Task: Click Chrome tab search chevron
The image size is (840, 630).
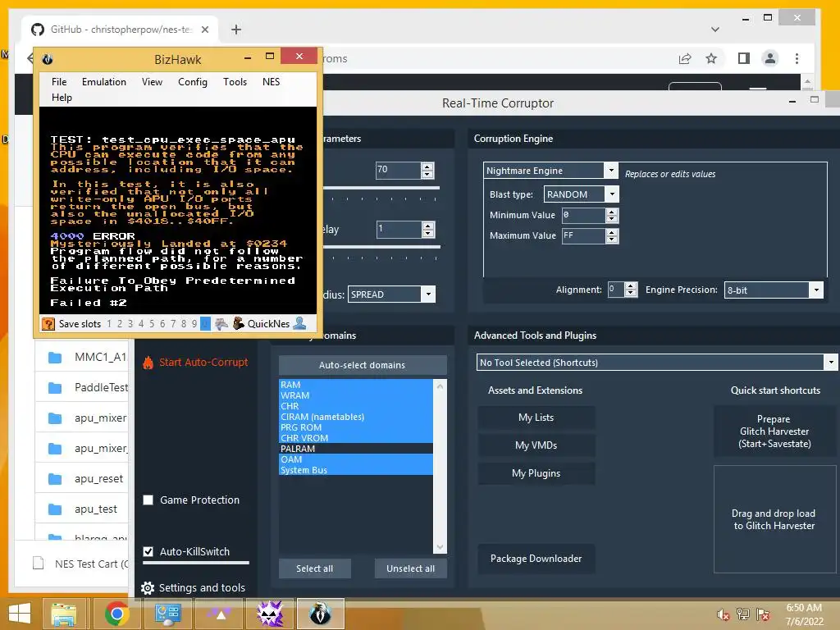Action: [x=715, y=30]
